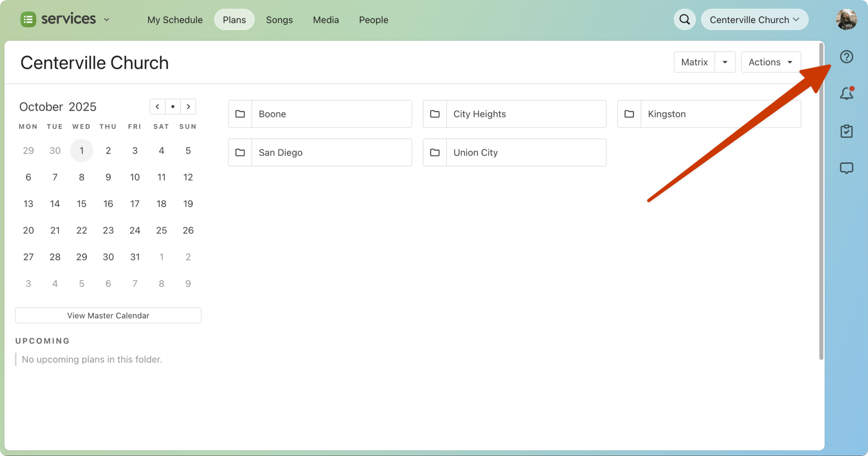Viewport: 868px width, 456px height.
Task: Switch to the Songs tab
Action: (x=279, y=20)
